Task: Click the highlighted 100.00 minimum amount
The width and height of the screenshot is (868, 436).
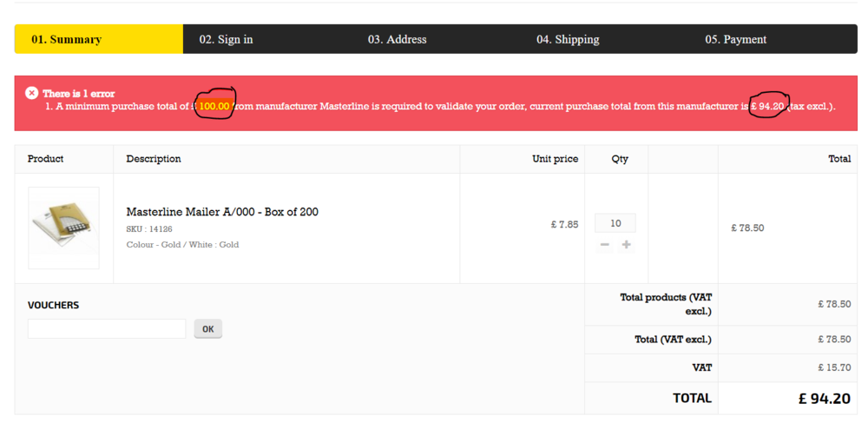Action: point(214,107)
